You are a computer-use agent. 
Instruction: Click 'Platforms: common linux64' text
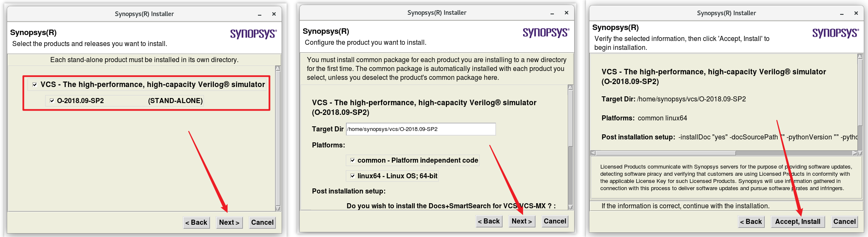click(644, 118)
